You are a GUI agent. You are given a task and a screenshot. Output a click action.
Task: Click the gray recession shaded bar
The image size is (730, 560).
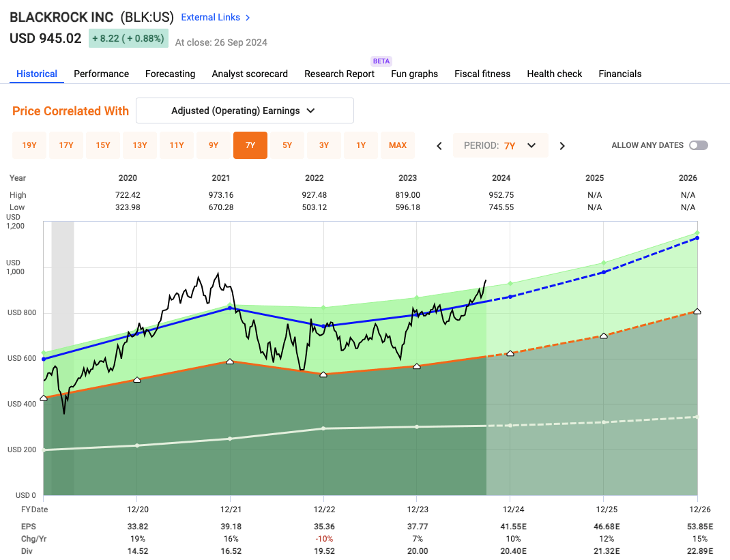coord(63,307)
